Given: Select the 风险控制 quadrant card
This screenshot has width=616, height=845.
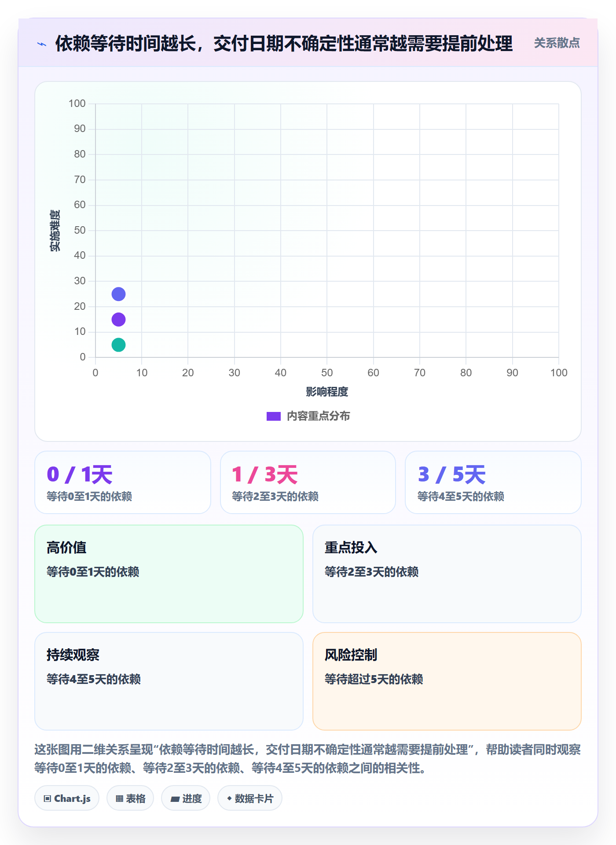Looking at the screenshot, I should (x=447, y=681).
